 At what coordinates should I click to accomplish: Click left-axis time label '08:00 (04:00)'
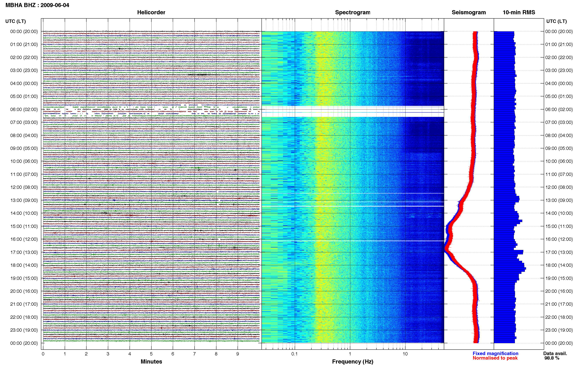24,135
